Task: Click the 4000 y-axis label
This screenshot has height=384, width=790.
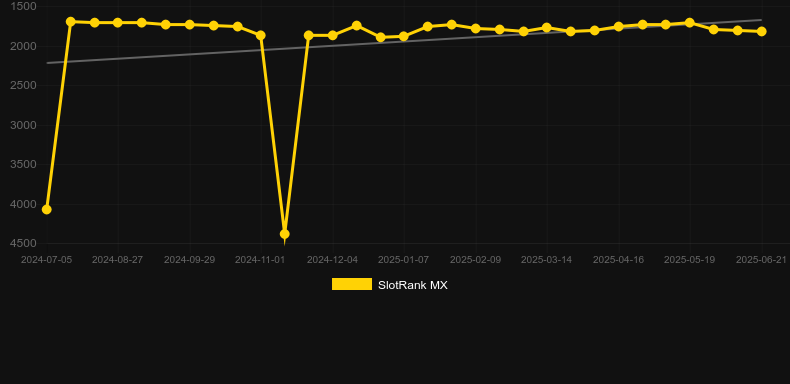Action: click(24, 205)
